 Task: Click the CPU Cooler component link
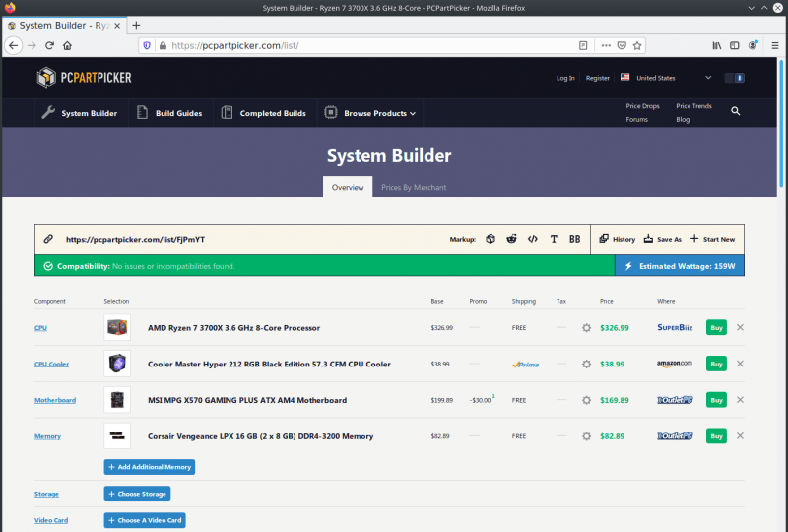(x=51, y=365)
